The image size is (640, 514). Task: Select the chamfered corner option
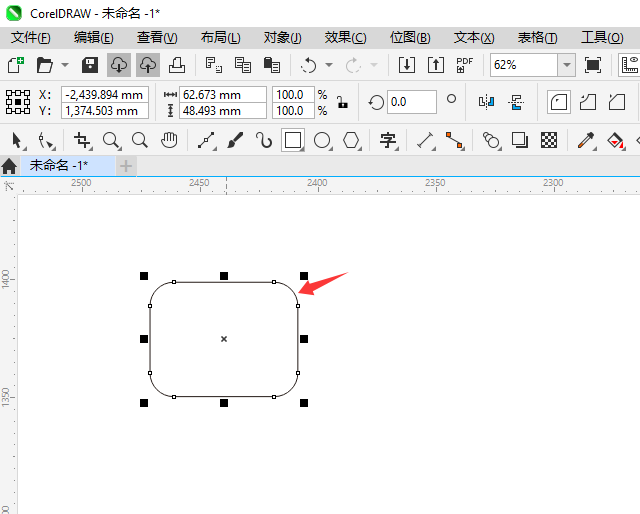[x=617, y=102]
